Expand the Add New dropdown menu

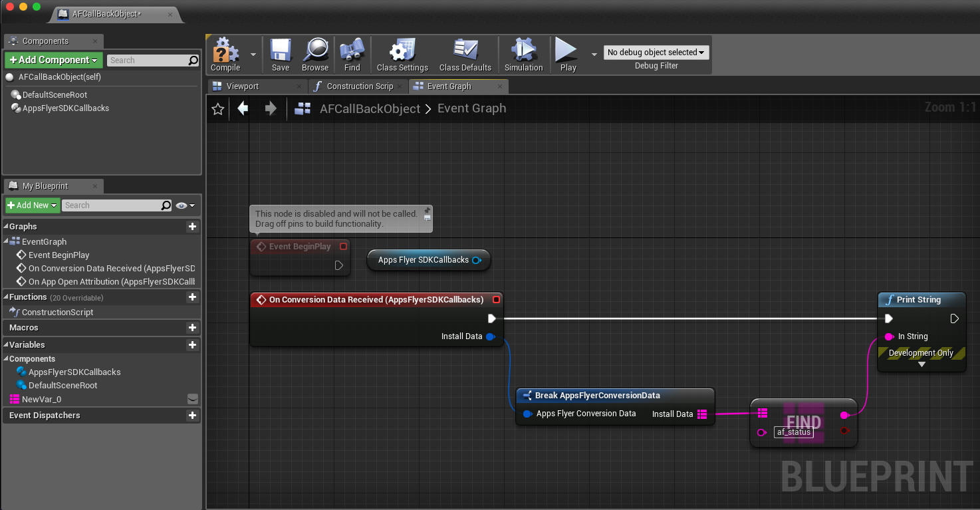[33, 205]
